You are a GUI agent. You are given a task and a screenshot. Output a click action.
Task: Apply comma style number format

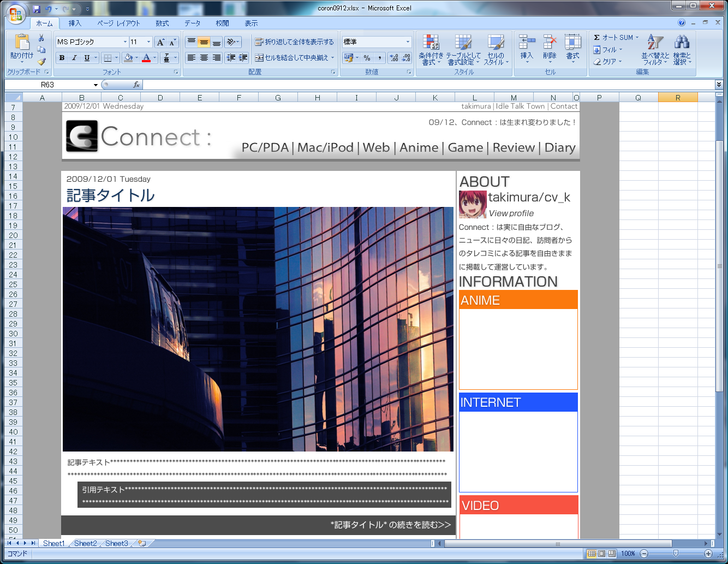pyautogui.click(x=379, y=58)
